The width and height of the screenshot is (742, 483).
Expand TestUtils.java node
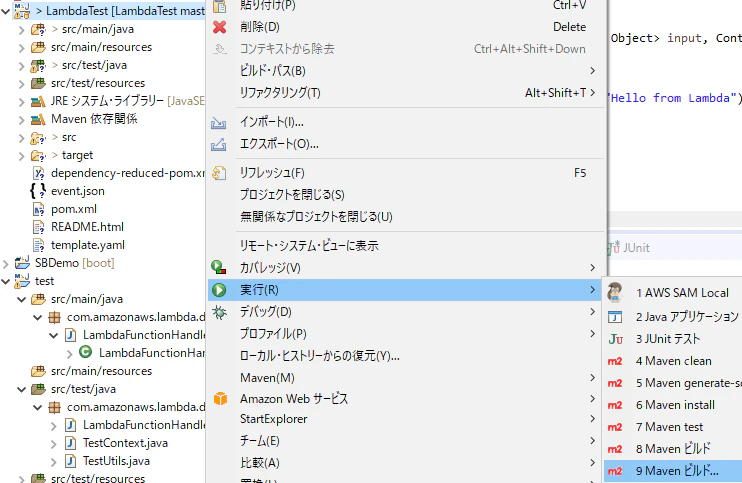(x=53, y=461)
